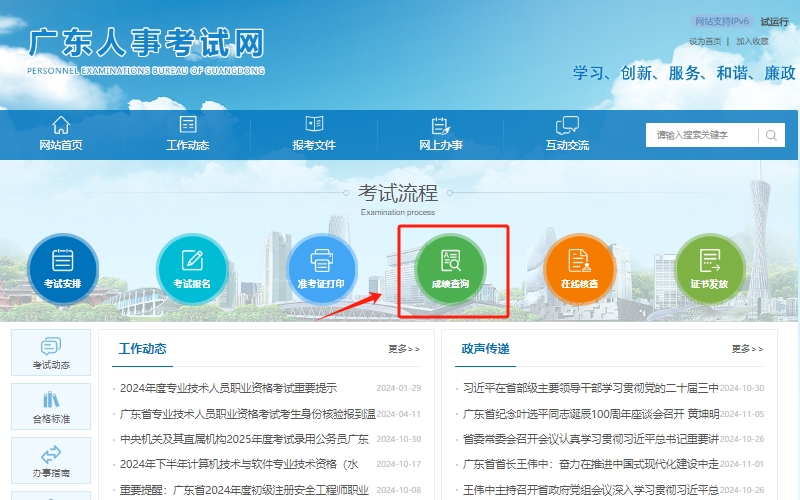Open 网上办事 in the navigation bar
Image resolution: width=800 pixels, height=500 pixels.
tap(440, 134)
